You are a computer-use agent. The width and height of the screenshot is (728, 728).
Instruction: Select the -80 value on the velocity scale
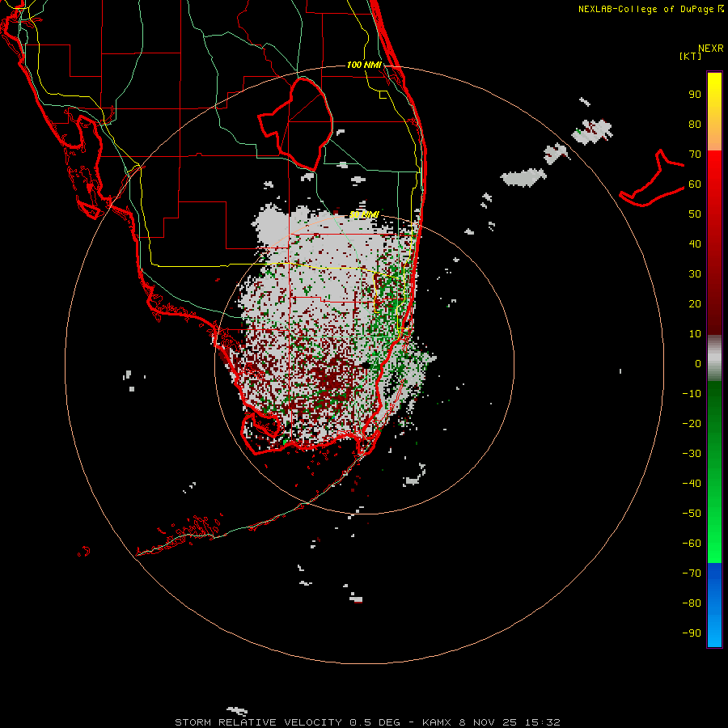692,603
